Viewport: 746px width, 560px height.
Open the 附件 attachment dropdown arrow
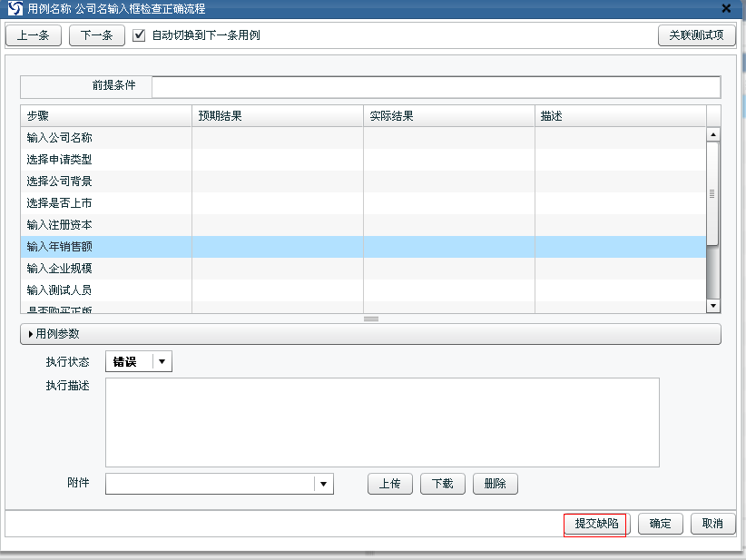click(324, 484)
